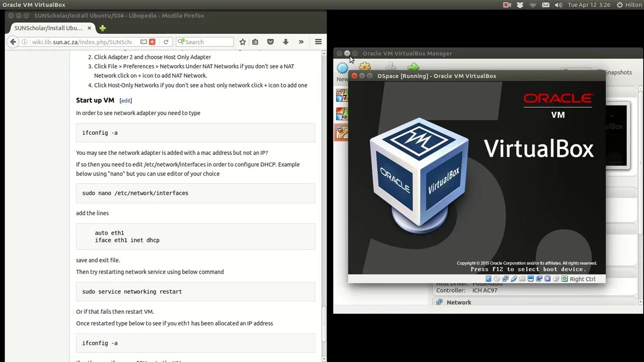Click USB devices icon in VM status bar
This screenshot has width=644, height=362.
point(514,279)
